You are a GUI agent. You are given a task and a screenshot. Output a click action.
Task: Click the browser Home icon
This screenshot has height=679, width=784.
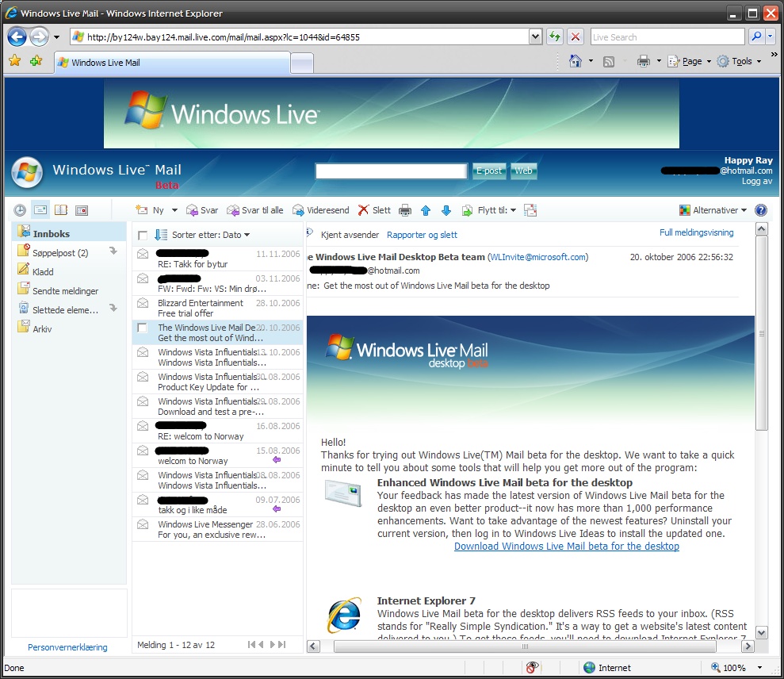click(x=576, y=61)
